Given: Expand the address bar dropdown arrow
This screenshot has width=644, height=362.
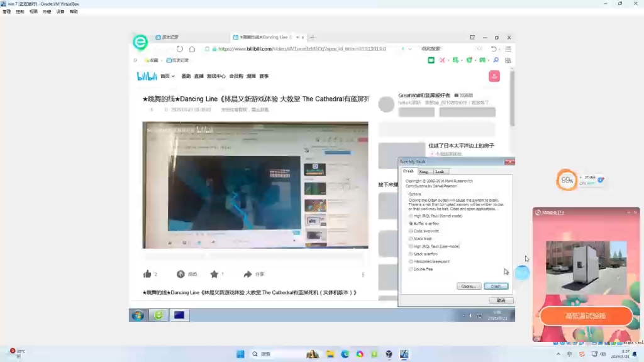Looking at the screenshot, I should coord(410,49).
